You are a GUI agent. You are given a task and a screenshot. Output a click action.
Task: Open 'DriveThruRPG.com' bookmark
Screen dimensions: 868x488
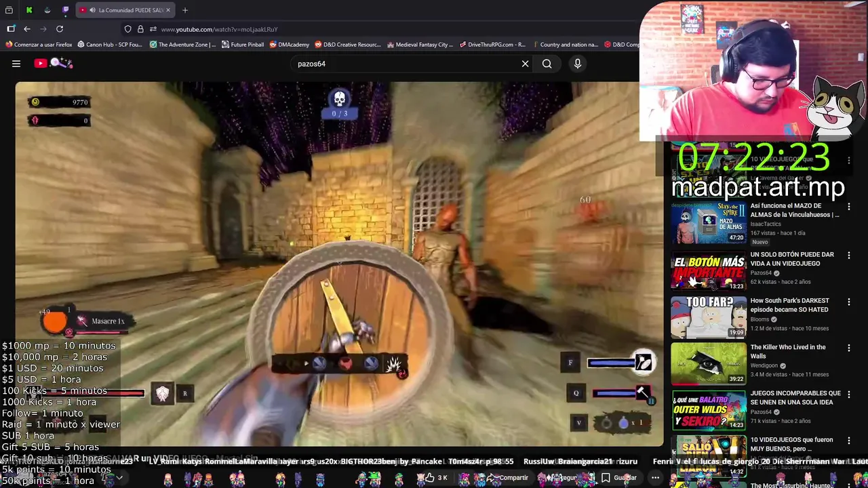click(x=492, y=45)
